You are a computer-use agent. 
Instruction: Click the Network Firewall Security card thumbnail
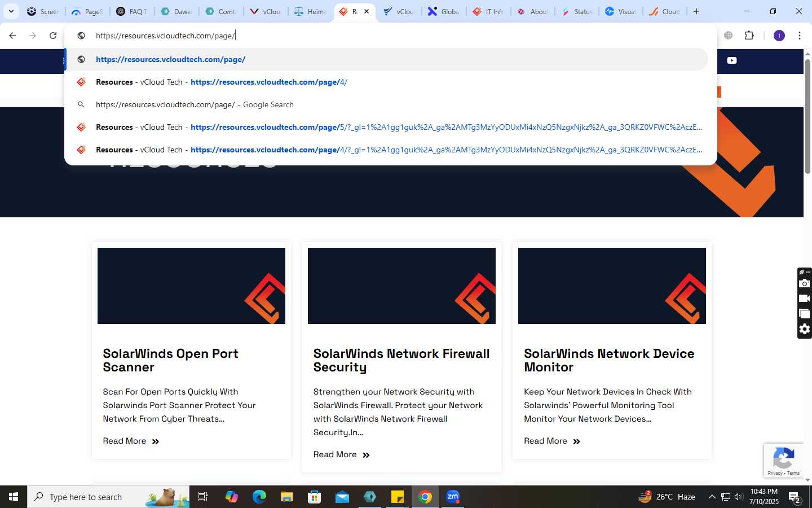tap(401, 286)
